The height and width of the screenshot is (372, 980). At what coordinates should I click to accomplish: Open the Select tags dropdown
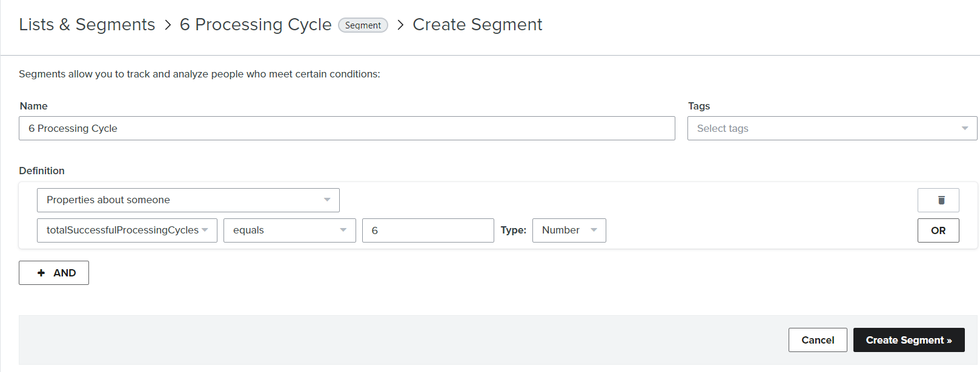point(832,128)
